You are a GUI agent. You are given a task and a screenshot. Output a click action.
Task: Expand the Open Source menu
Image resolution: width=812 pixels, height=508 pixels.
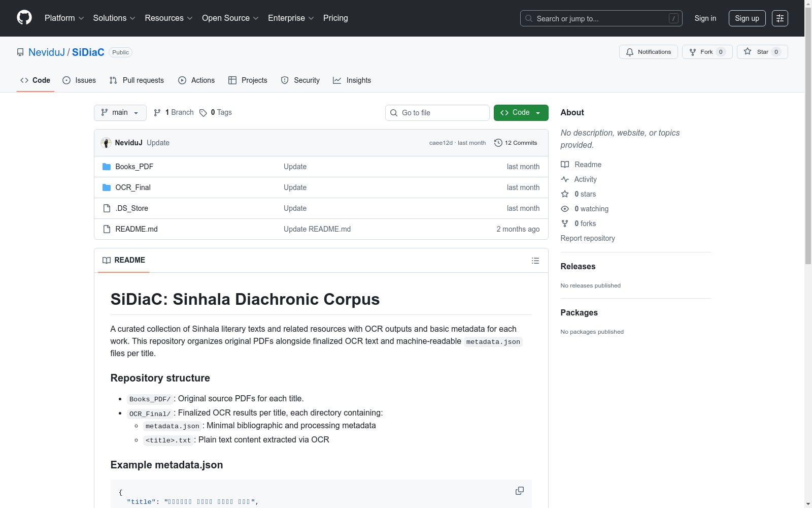point(230,18)
